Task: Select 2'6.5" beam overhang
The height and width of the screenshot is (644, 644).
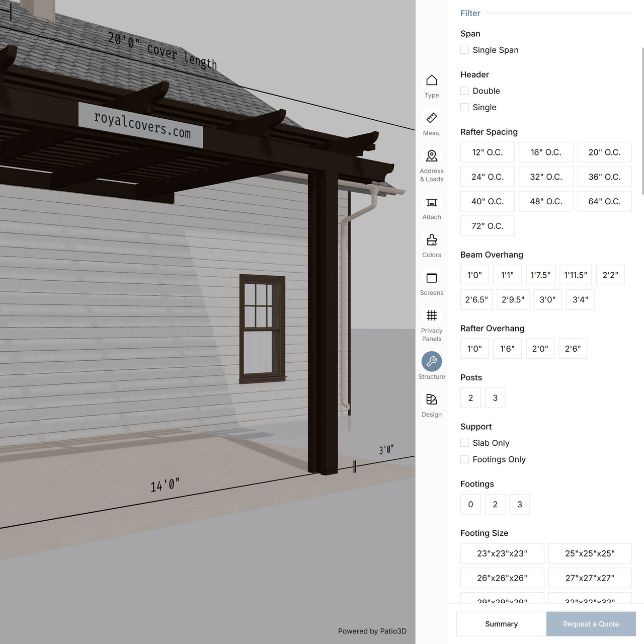Action: pos(476,300)
